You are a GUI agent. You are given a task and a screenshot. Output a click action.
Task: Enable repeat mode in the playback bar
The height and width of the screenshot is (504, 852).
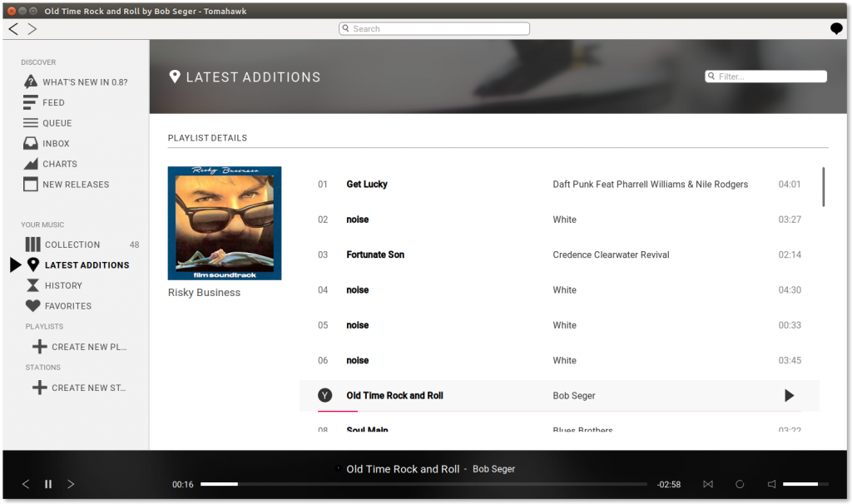coord(740,483)
